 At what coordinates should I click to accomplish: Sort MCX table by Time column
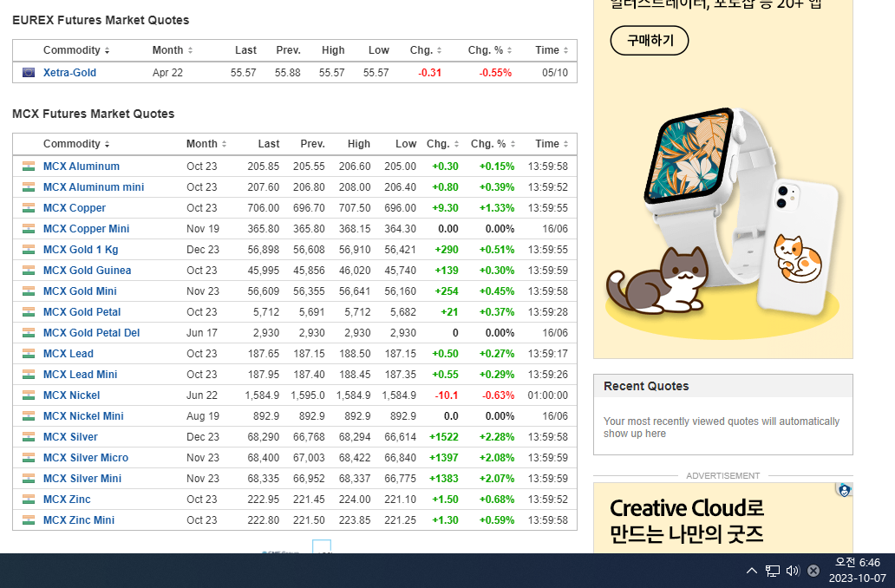coord(552,144)
